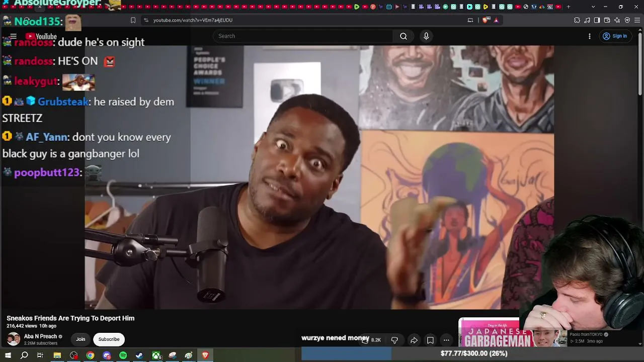Viewport: 644px width, 362px height.
Task: Select the youtube.com URL in address bar
Action: pos(193,20)
